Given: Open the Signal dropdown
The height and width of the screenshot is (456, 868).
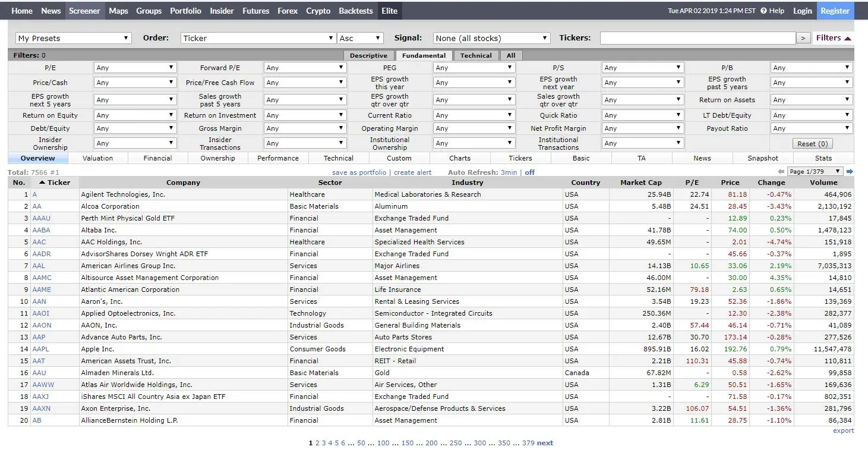Looking at the screenshot, I should pos(492,38).
